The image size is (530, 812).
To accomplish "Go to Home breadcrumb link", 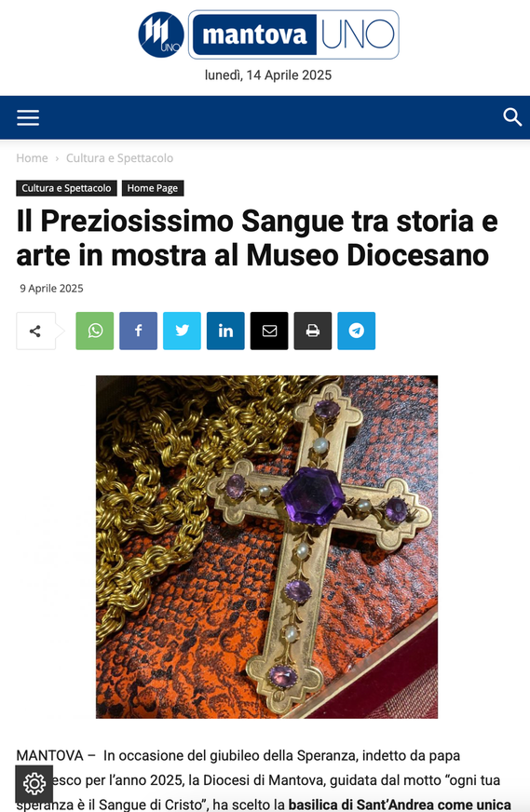I will (x=32, y=158).
